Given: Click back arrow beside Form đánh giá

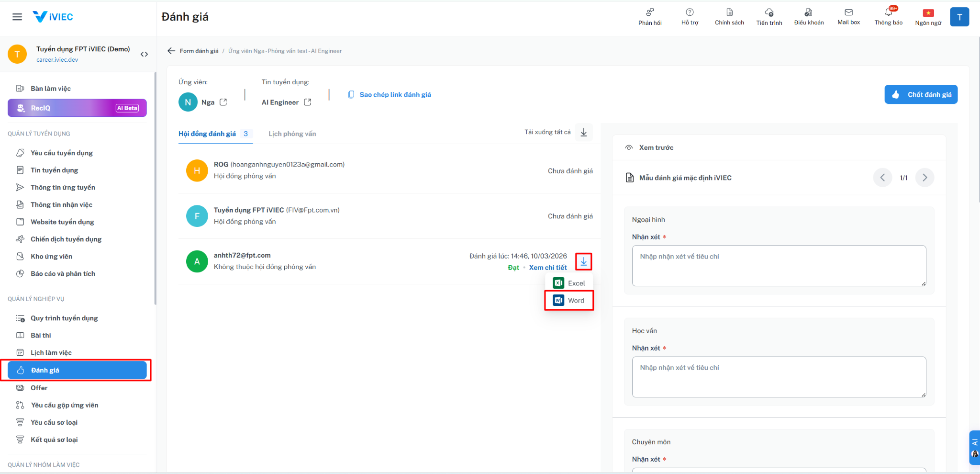Looking at the screenshot, I should click(171, 51).
